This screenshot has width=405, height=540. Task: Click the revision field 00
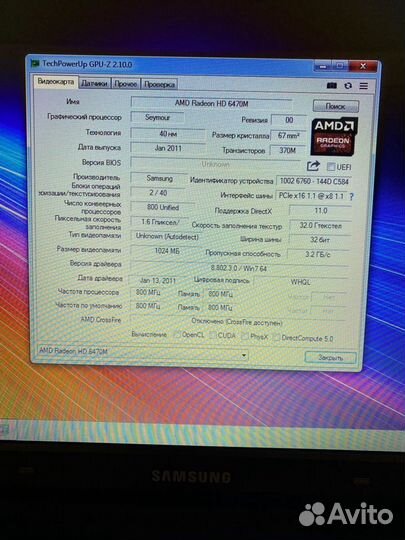click(x=289, y=120)
